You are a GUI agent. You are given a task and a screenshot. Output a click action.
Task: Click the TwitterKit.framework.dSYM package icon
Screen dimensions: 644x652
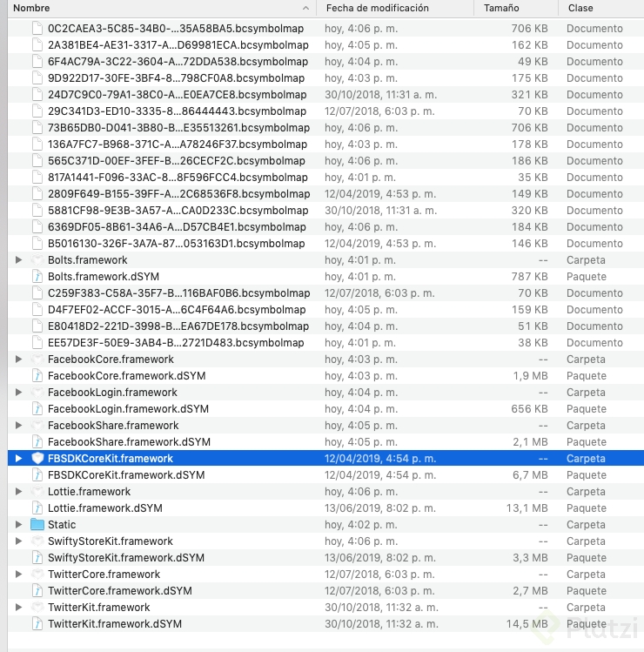click(x=37, y=624)
